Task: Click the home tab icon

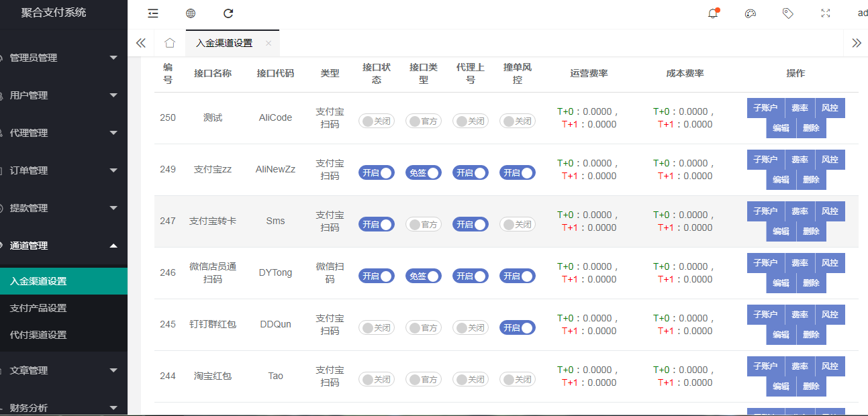Action: [170, 43]
